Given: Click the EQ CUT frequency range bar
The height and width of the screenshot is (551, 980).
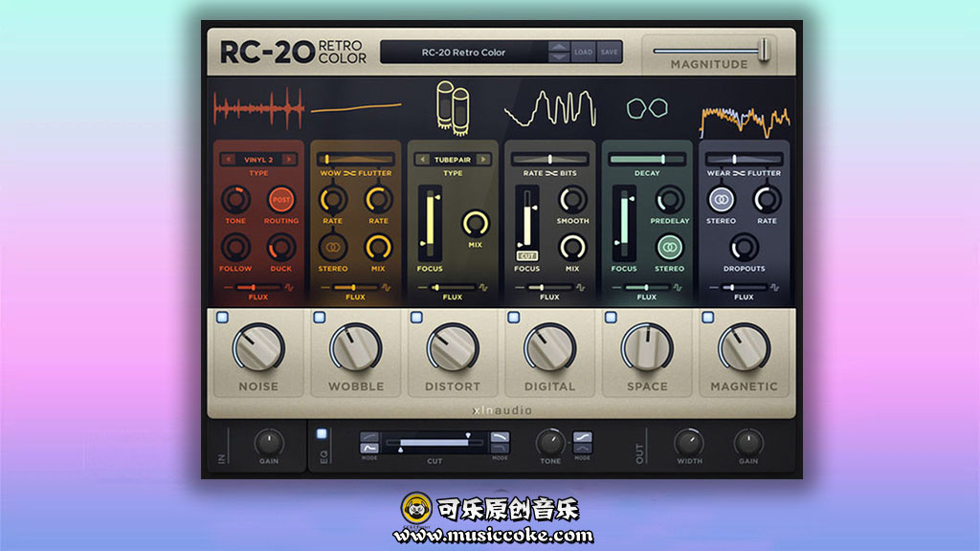Looking at the screenshot, I should pos(434,443).
